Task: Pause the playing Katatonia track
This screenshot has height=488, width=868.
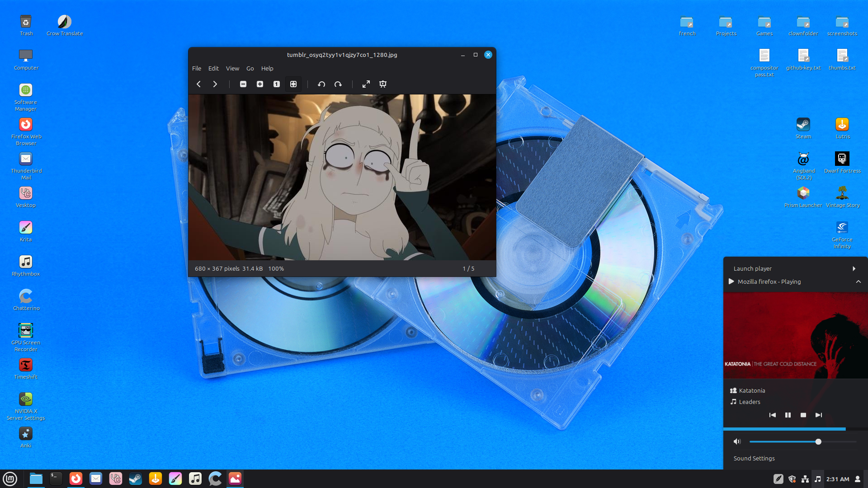Action: click(788, 415)
